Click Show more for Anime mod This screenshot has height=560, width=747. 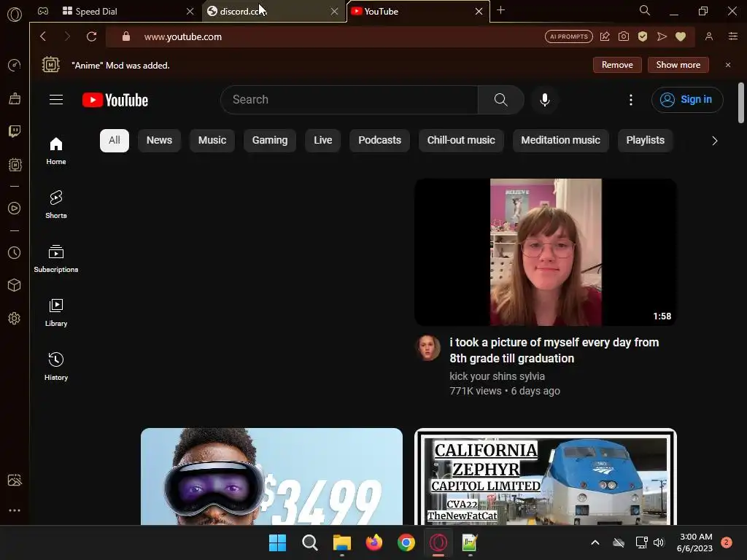[678, 65]
